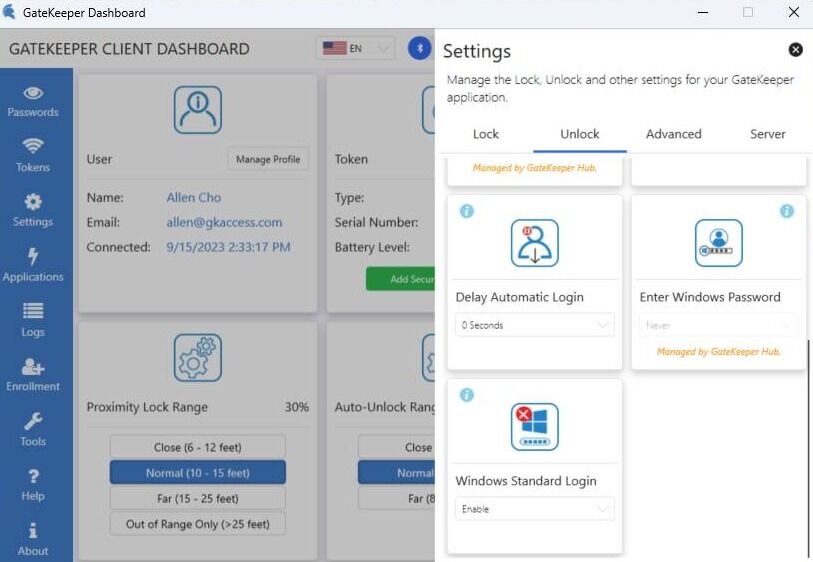Open the Help question mark section
The width and height of the screenshot is (813, 562).
coord(33,485)
